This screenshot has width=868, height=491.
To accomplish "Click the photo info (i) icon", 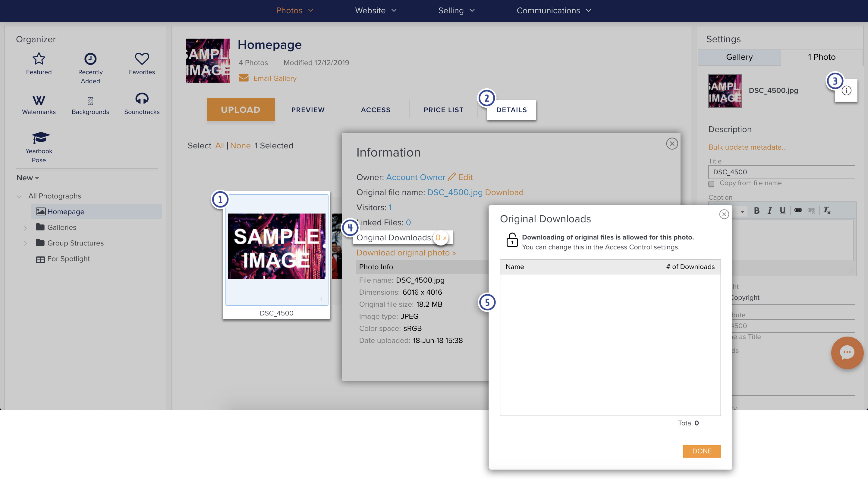I will pyautogui.click(x=846, y=90).
